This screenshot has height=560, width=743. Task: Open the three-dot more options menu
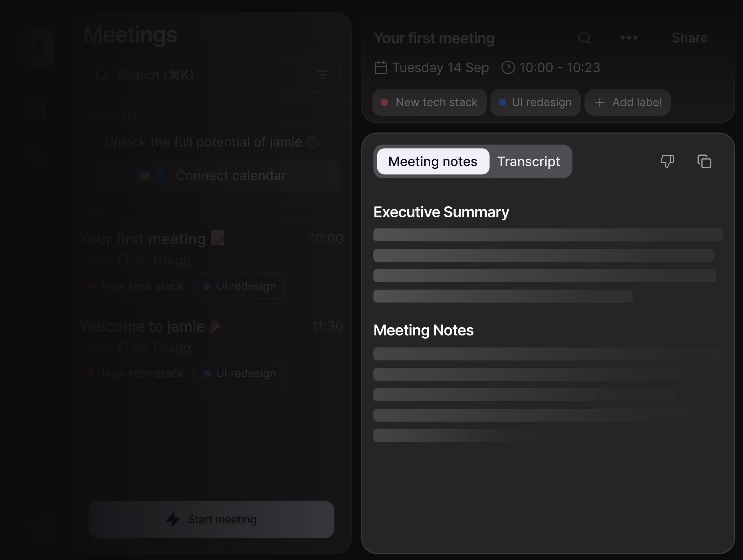pos(629,38)
